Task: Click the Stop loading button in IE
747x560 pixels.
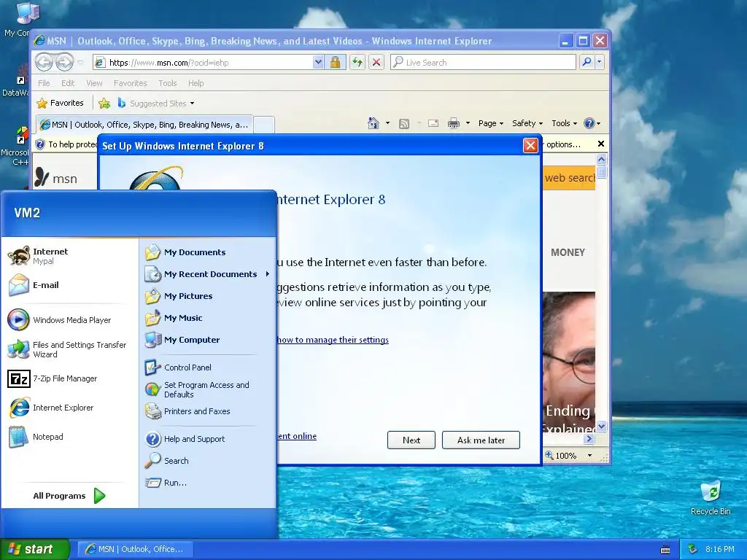Action: [376, 62]
